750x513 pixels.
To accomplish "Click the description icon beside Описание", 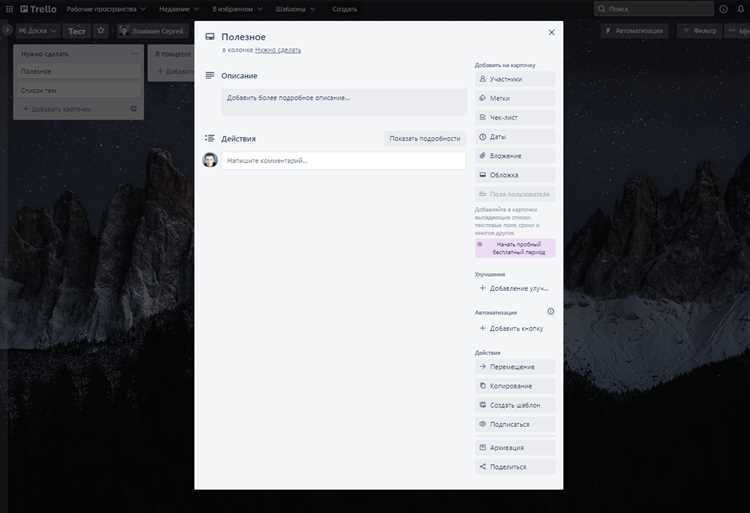I will [x=210, y=76].
